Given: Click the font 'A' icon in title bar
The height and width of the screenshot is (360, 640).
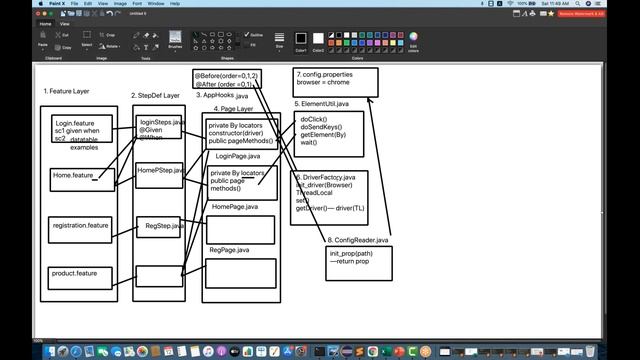Looking at the screenshot, I should coord(524,13).
